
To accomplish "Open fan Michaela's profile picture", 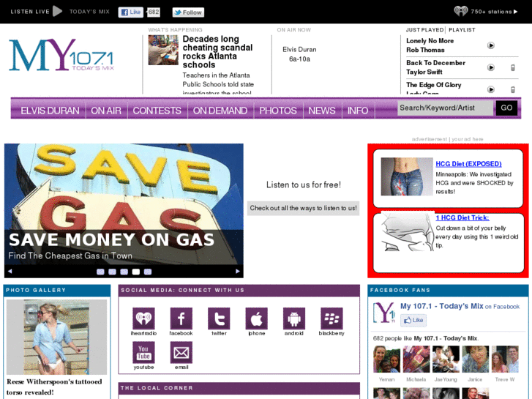I will point(416,359).
